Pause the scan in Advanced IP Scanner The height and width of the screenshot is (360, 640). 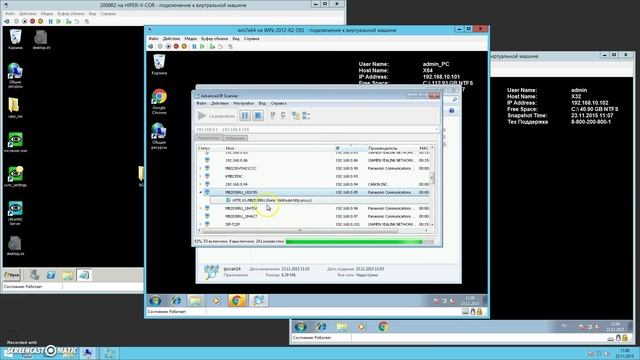click(x=245, y=116)
